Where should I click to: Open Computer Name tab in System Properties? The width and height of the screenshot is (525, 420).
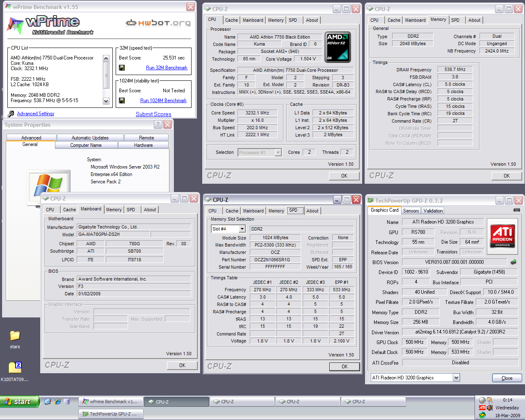tap(86, 145)
